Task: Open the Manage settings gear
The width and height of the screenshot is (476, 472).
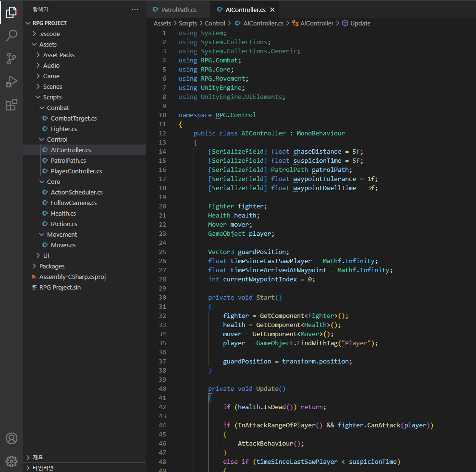Action: [12, 460]
